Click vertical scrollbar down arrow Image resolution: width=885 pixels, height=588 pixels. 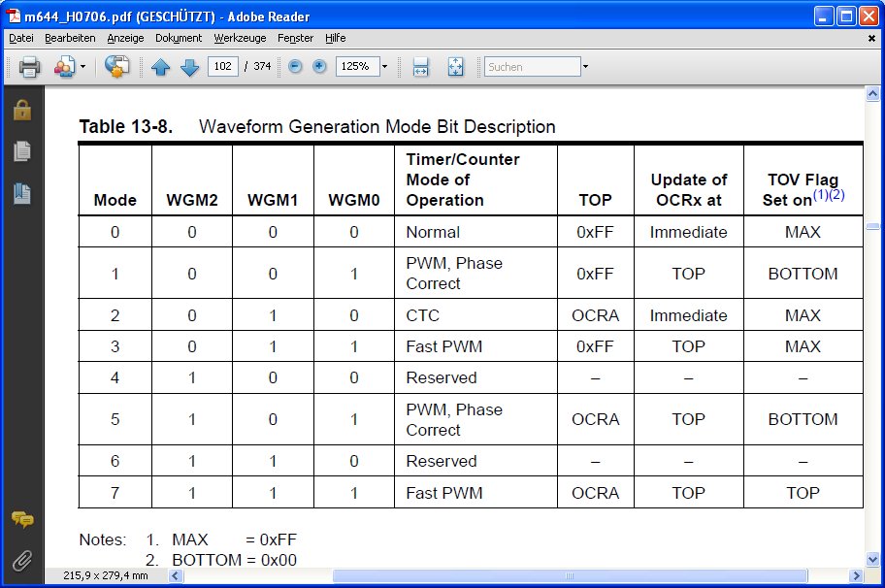(872, 560)
